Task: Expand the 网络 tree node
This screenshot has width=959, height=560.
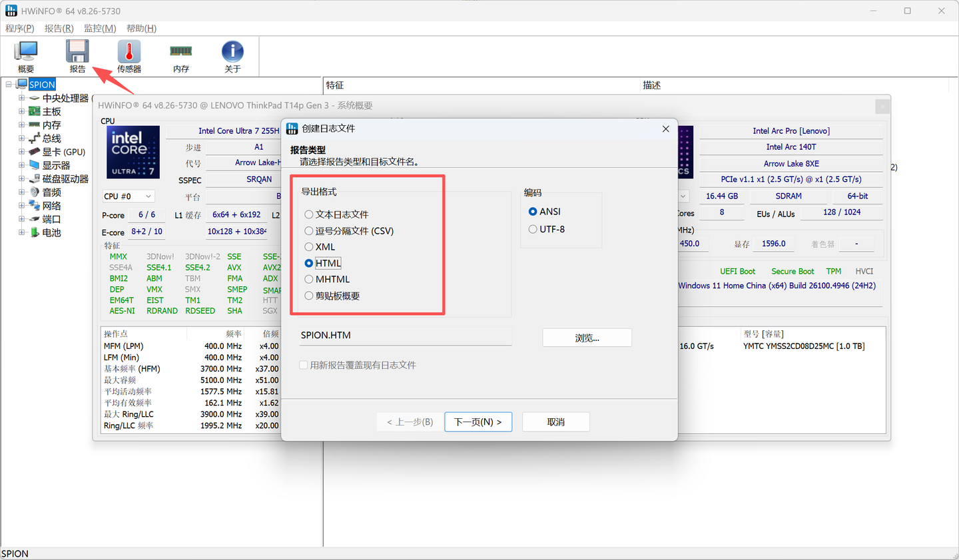Action: (21, 205)
